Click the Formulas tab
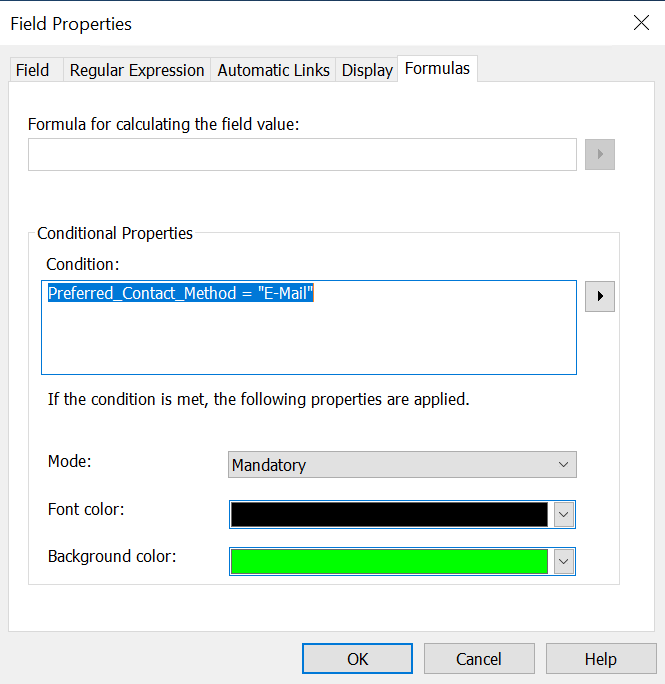665x684 pixels. click(x=437, y=69)
